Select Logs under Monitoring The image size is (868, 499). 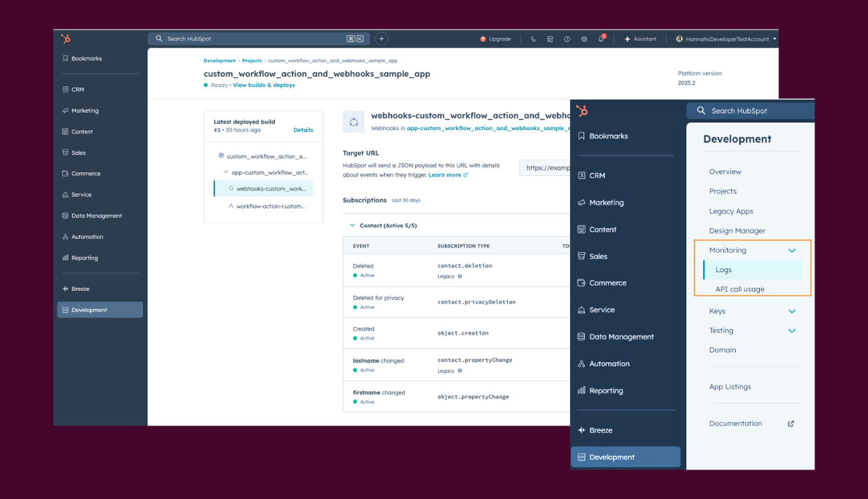pos(724,270)
